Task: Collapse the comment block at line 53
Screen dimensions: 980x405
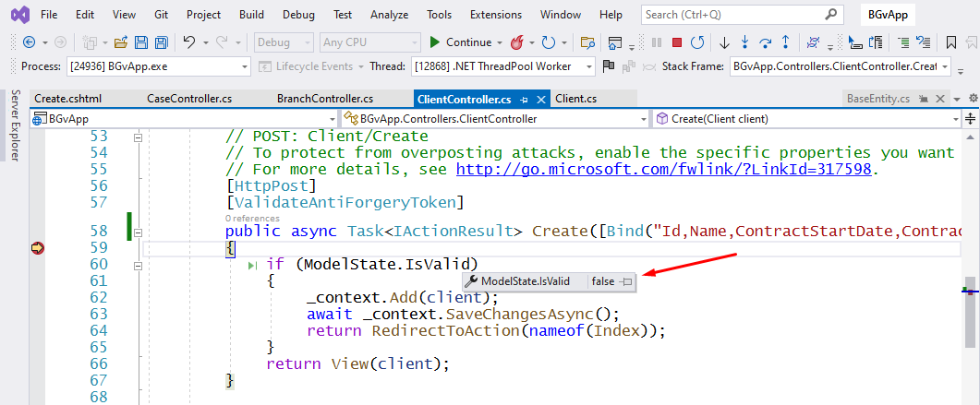Action: pos(139,137)
